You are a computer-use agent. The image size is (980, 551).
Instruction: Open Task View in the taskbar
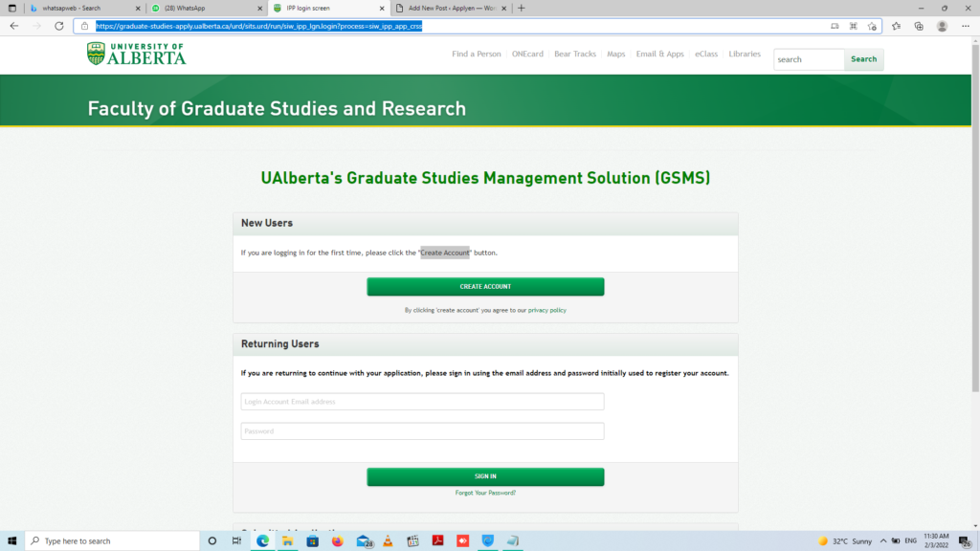click(x=237, y=541)
